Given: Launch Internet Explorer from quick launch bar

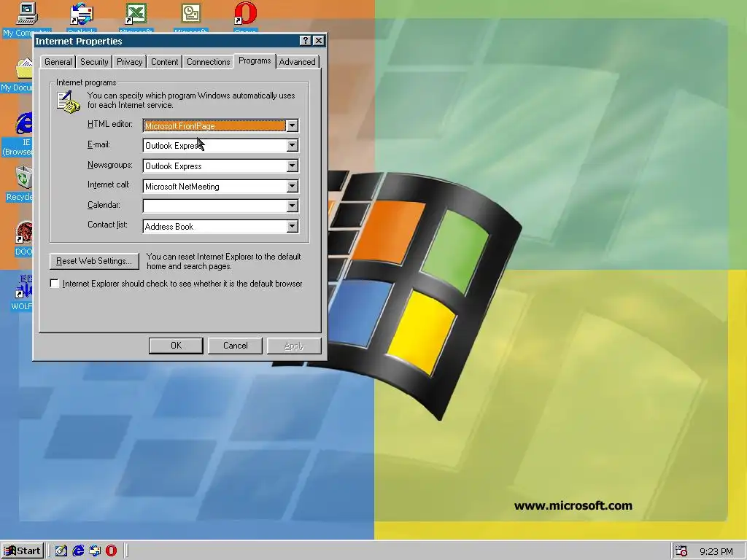Looking at the screenshot, I should point(78,551).
